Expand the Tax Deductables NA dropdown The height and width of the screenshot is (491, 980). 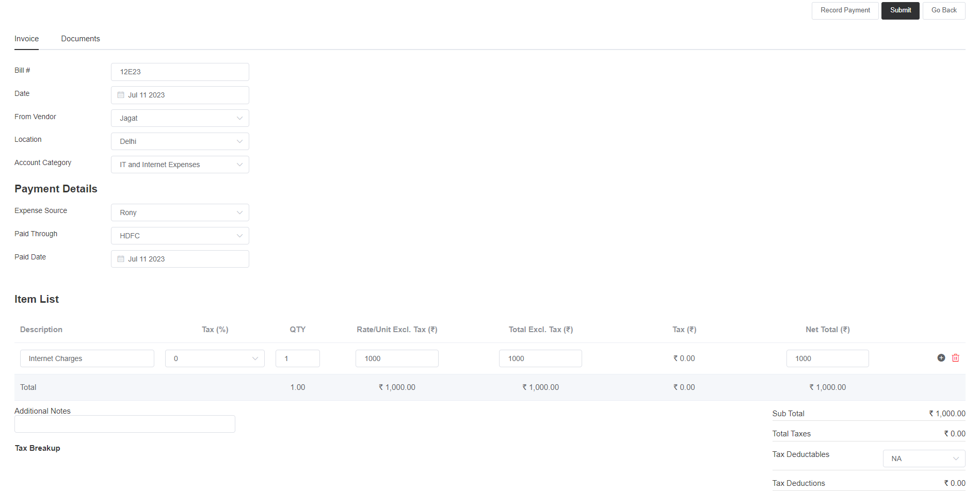924,459
